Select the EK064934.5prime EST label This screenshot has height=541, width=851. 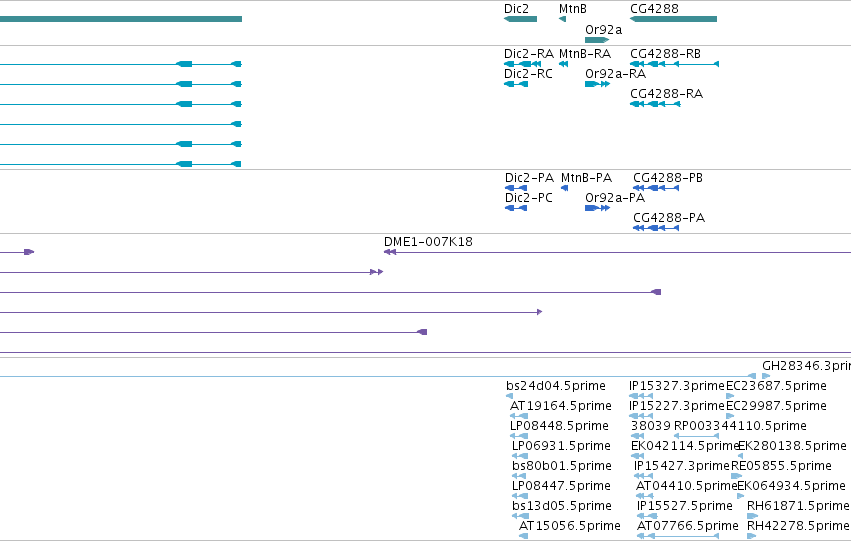click(791, 486)
